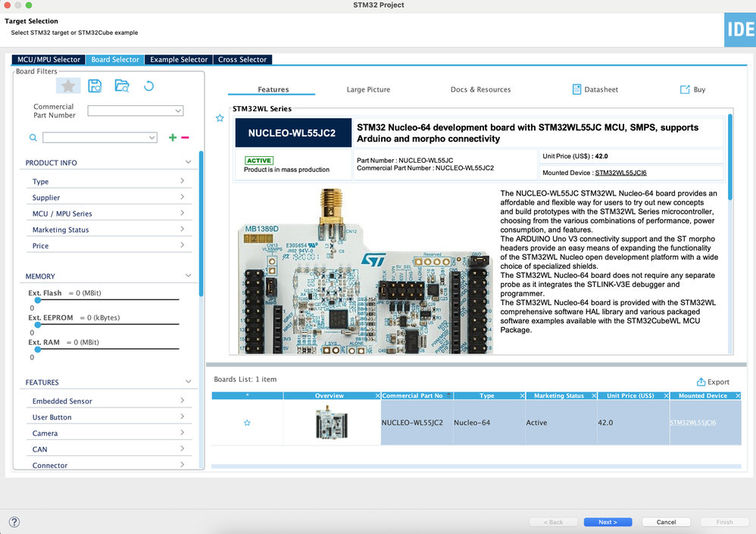Open the Cross Selector tab
The image size is (756, 534).
click(x=242, y=59)
